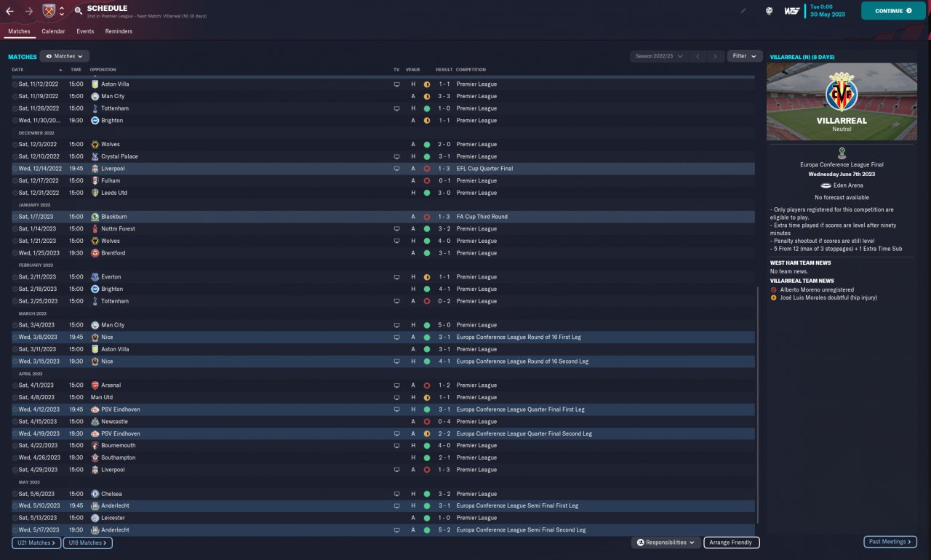This screenshot has width=931, height=560.
Task: Toggle the circle on the 3/4/2023 row
Action: coord(15,325)
